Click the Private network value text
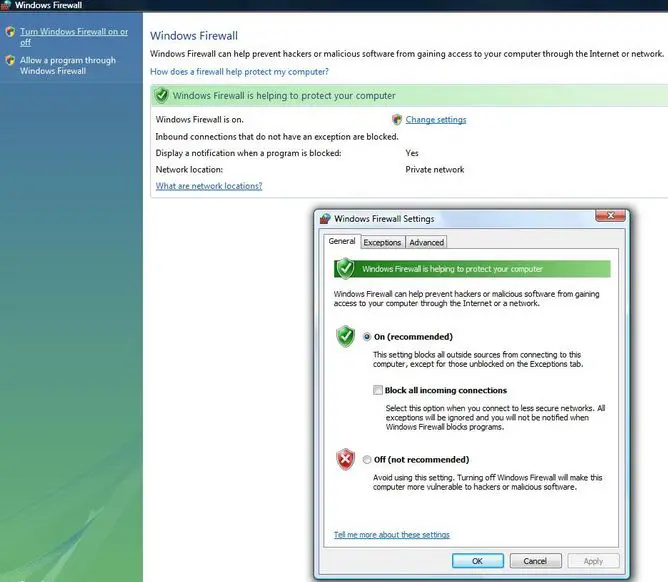This screenshot has width=668, height=582. [x=435, y=170]
